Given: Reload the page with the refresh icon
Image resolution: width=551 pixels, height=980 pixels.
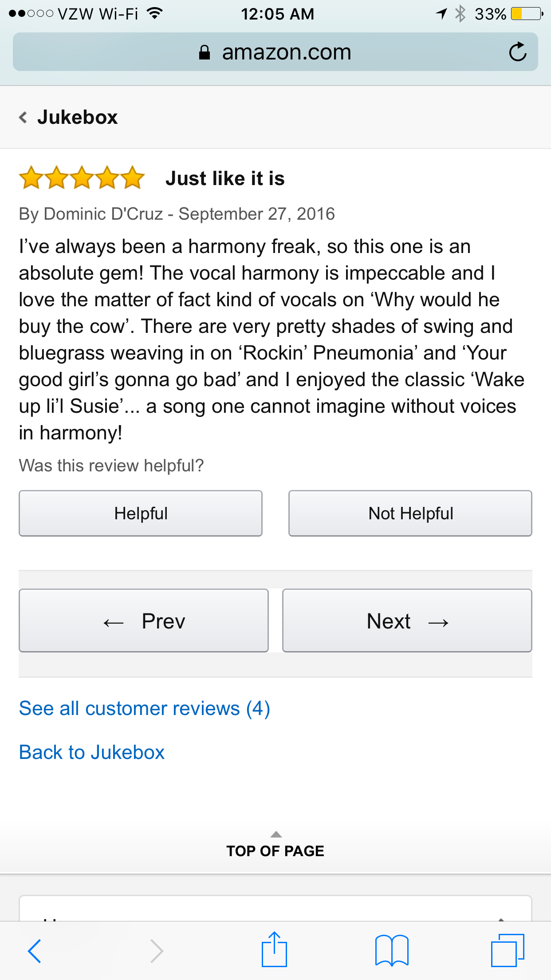Looking at the screenshot, I should point(517,52).
